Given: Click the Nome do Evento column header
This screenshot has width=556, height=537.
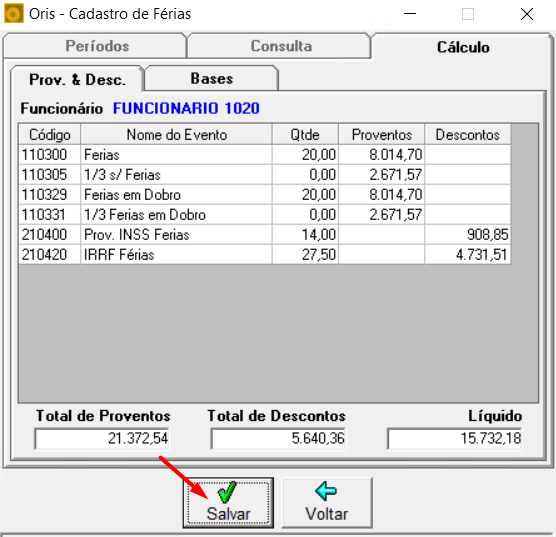Looking at the screenshot, I should tap(177, 134).
